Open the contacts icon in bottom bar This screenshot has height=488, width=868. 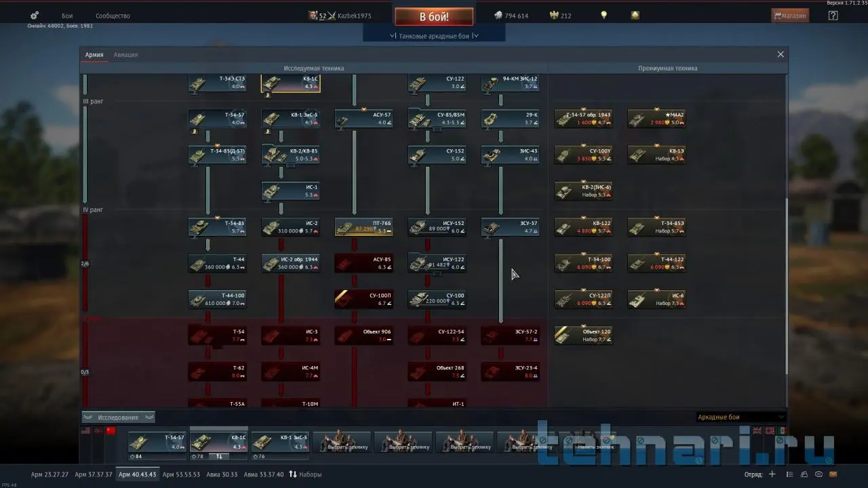coord(804,474)
